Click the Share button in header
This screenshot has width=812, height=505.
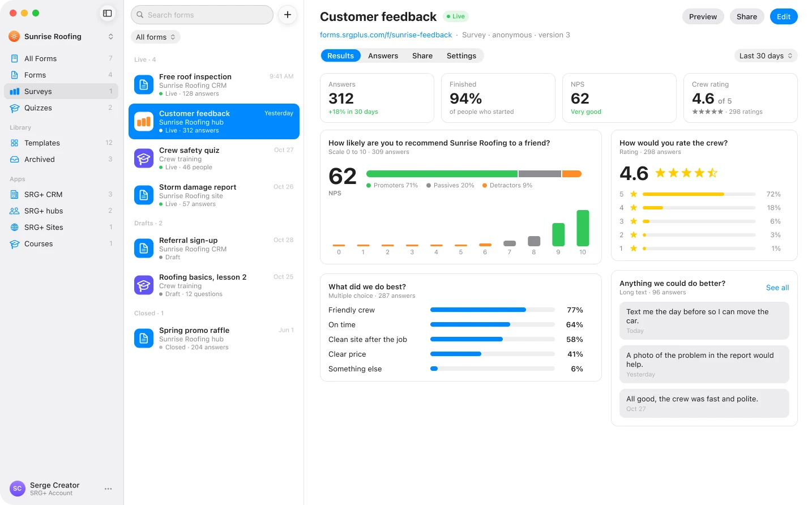(747, 16)
